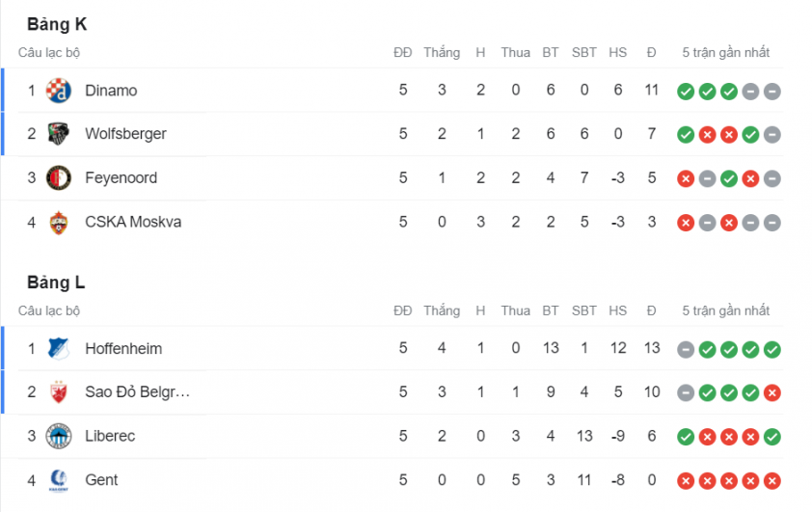Select the Hoffenheim team name
The width and height of the screenshot is (812, 512).
(x=123, y=348)
